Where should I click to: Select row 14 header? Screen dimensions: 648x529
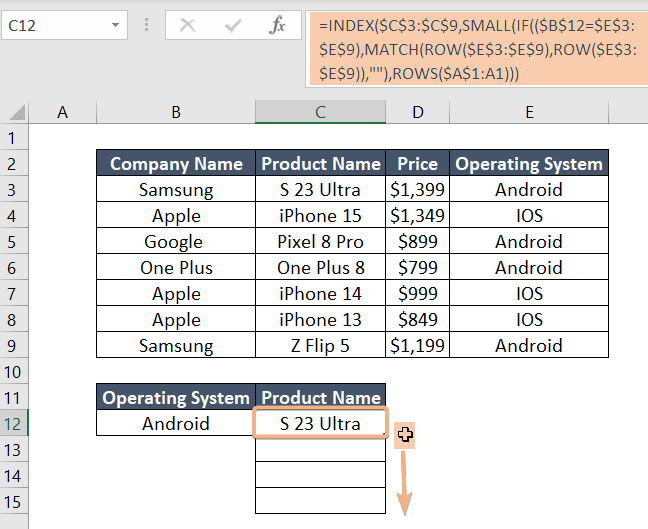[x=12, y=476]
